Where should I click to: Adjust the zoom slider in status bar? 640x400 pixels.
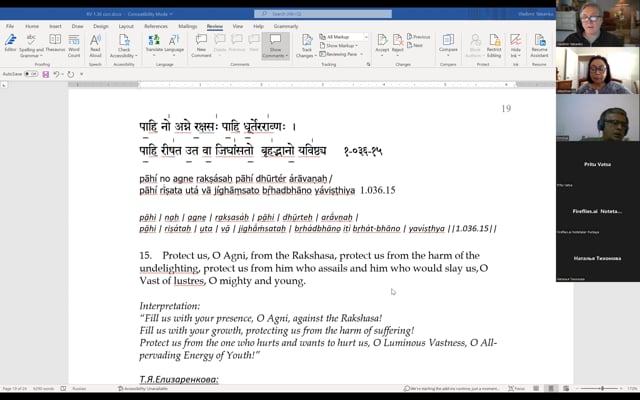point(602,389)
